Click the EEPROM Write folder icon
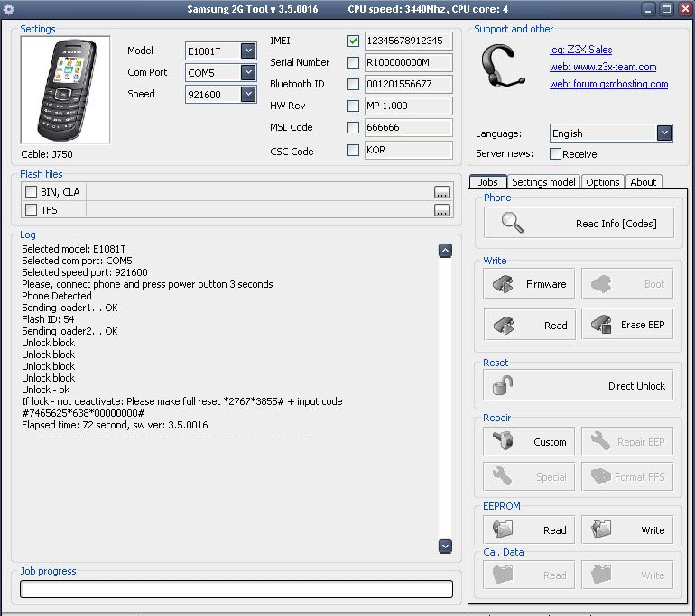 tap(601, 529)
